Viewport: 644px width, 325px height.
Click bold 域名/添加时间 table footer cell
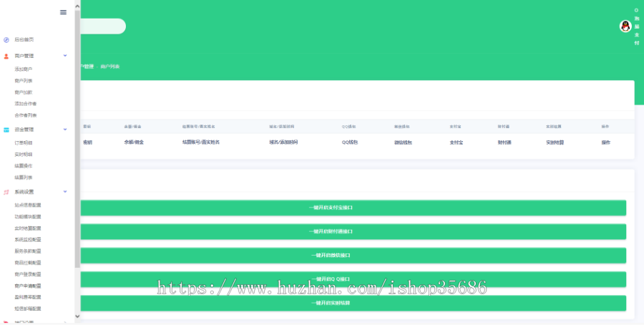pyautogui.click(x=283, y=142)
